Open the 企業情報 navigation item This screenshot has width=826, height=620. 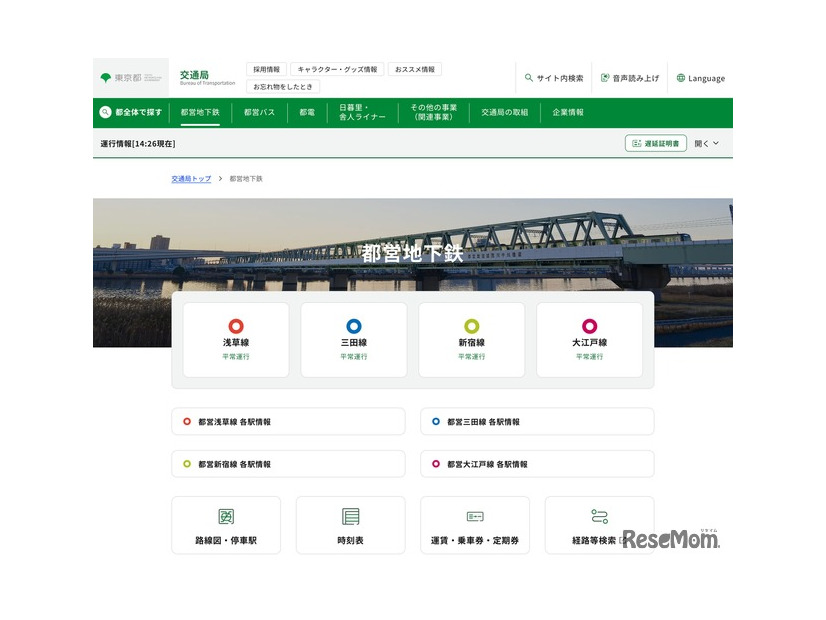568,112
